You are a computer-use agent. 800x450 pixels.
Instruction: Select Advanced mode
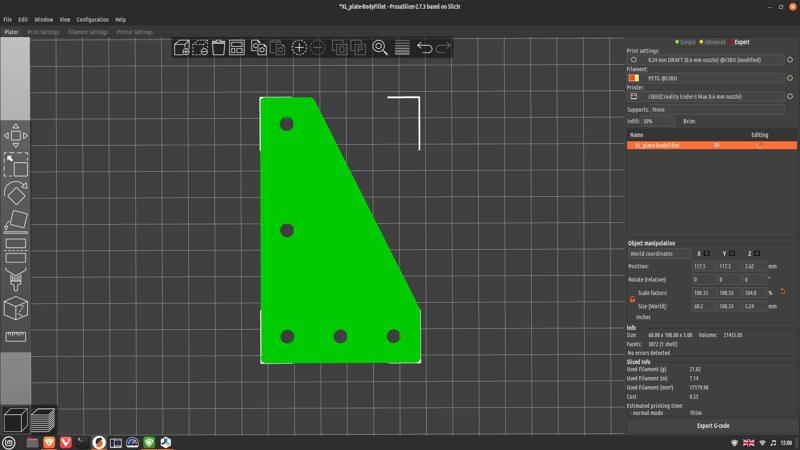(x=713, y=42)
